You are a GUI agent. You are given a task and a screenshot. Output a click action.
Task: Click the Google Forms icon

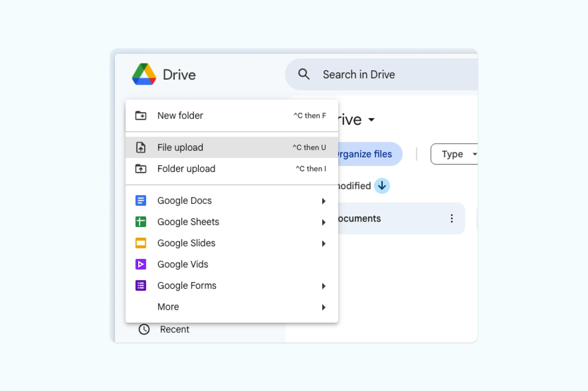point(141,285)
